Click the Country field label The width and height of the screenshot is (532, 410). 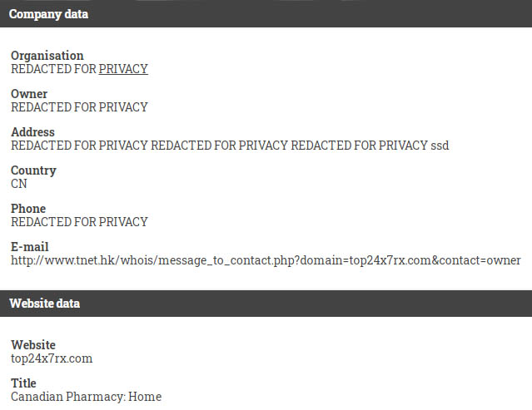click(x=33, y=170)
